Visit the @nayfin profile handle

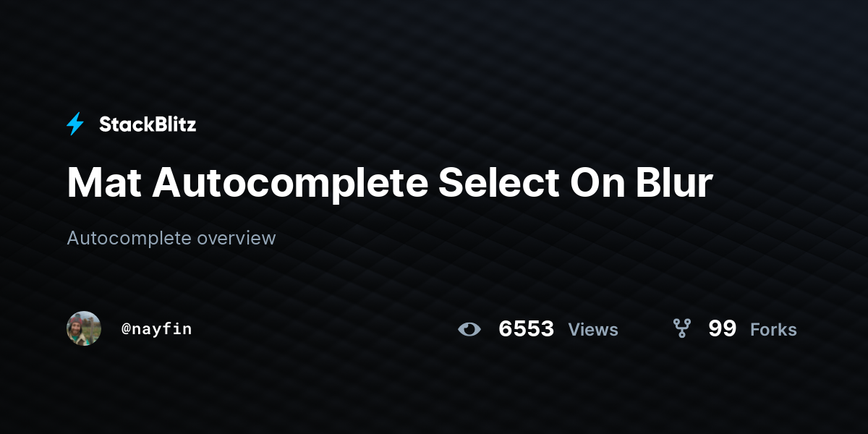coord(156,329)
